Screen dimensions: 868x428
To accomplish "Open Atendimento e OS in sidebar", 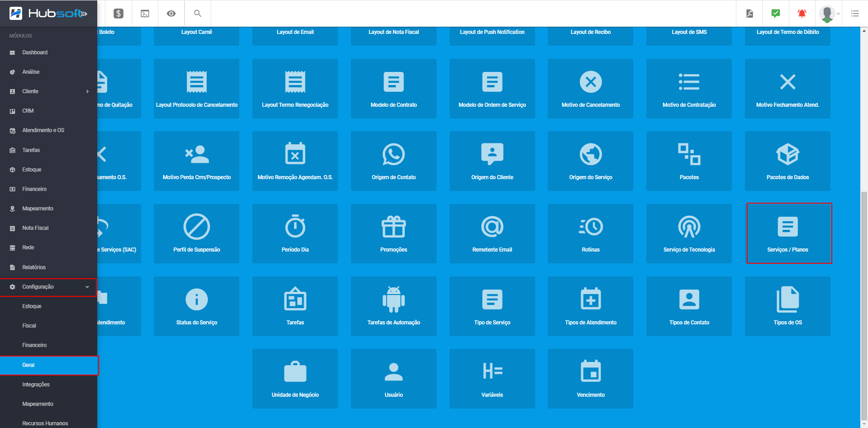I will tap(48, 130).
